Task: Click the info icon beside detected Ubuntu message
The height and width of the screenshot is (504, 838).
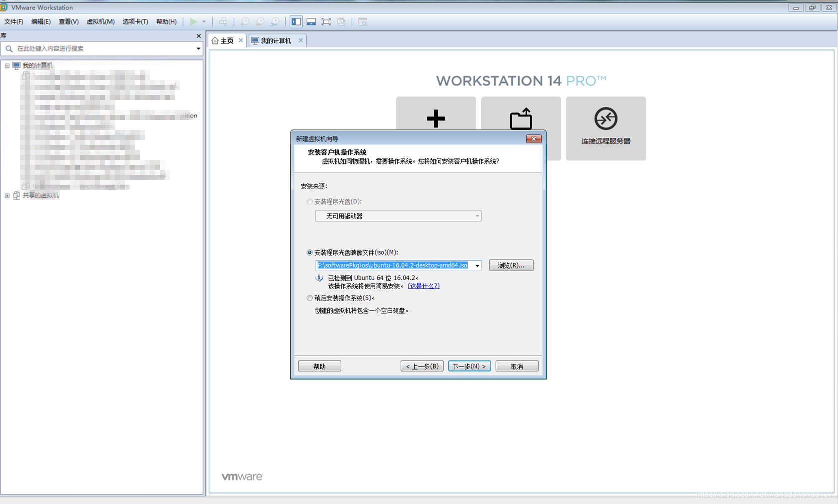Action: click(319, 278)
